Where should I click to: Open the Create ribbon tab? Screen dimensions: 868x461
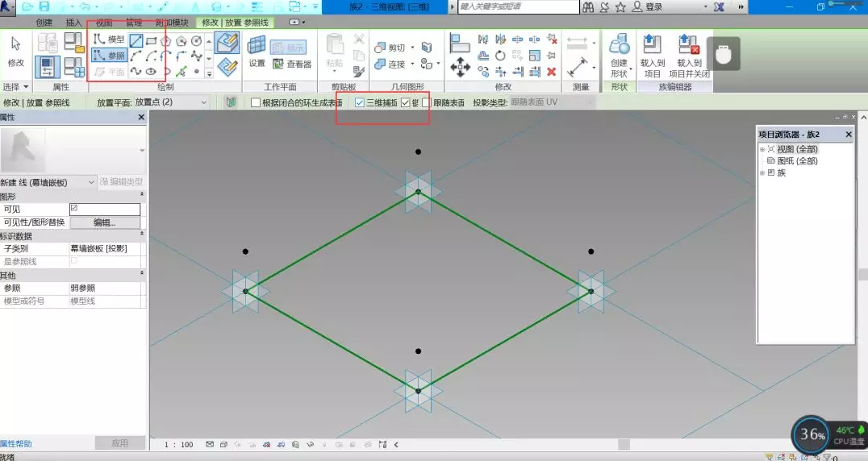click(x=44, y=23)
